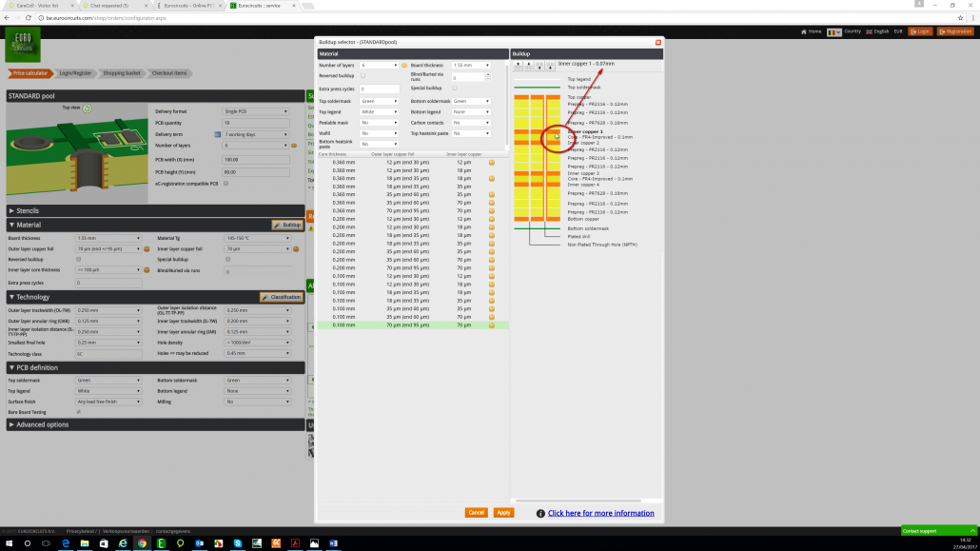
Task: Expand the Stencils section
Action: coord(156,210)
